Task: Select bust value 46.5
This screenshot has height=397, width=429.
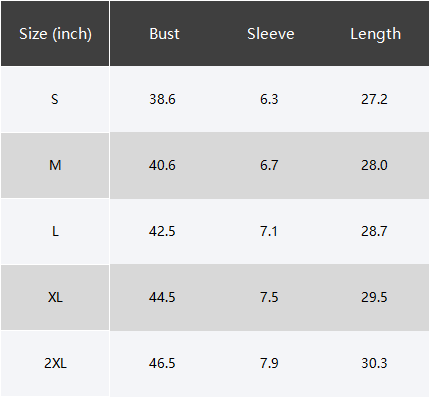Action: tap(162, 363)
